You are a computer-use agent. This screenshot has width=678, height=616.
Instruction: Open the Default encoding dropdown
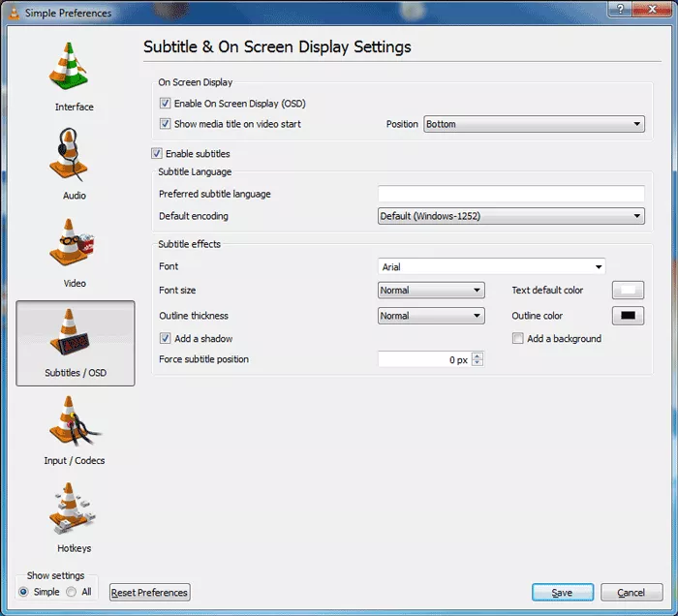click(511, 216)
